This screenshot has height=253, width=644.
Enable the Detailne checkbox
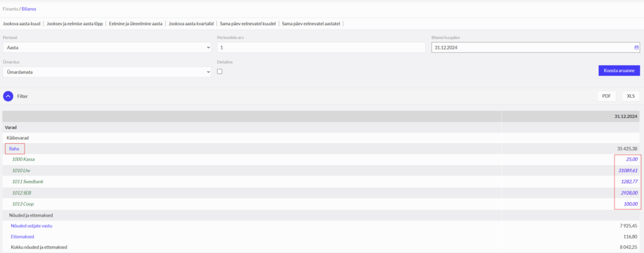pyautogui.click(x=219, y=72)
